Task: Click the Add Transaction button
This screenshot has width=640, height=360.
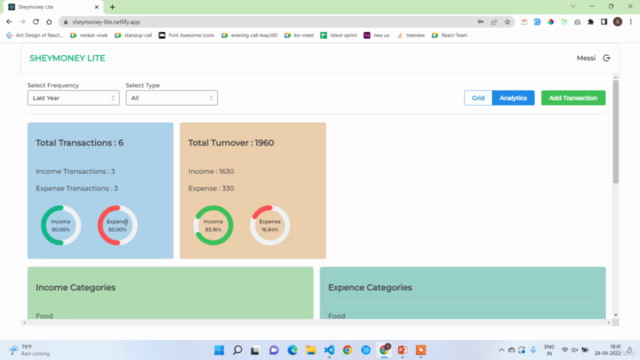Action: point(573,98)
